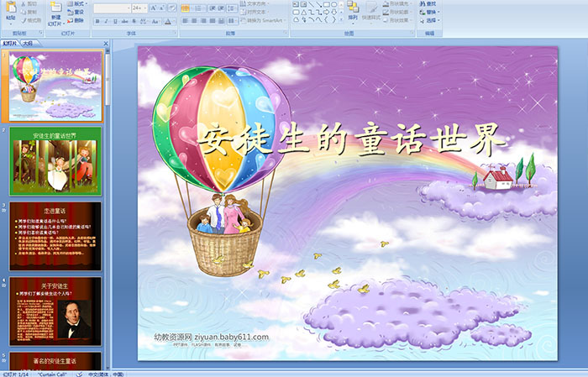Select the straight line shape
Viewport: 588px width, 377px height.
point(311,4)
